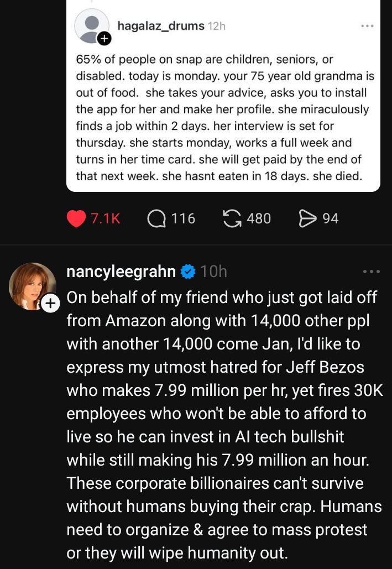
Task: Click the 10h timestamp on nancyleegrahn's post
Action: coord(213,272)
